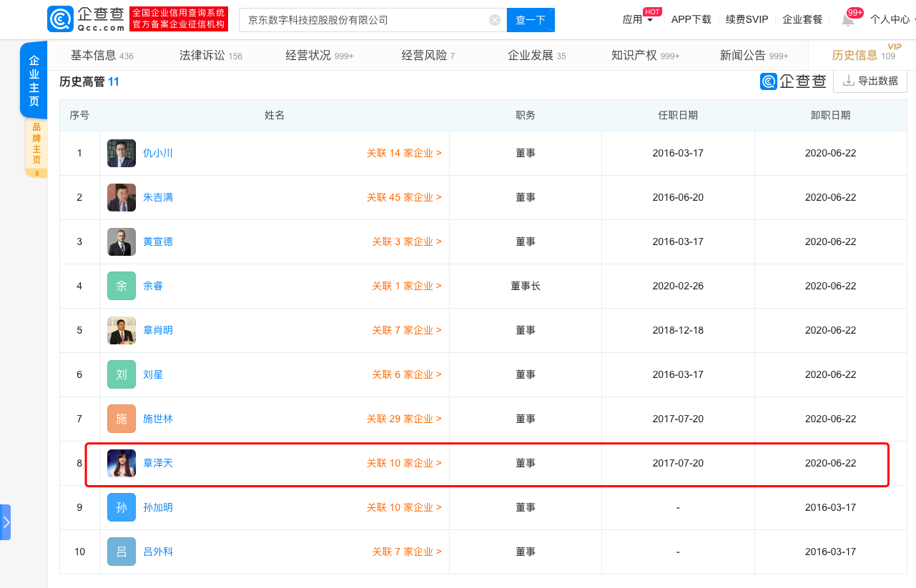Click the red 全国企业信用查询系统 banner
This screenshot has height=588, width=916.
pos(179,19)
